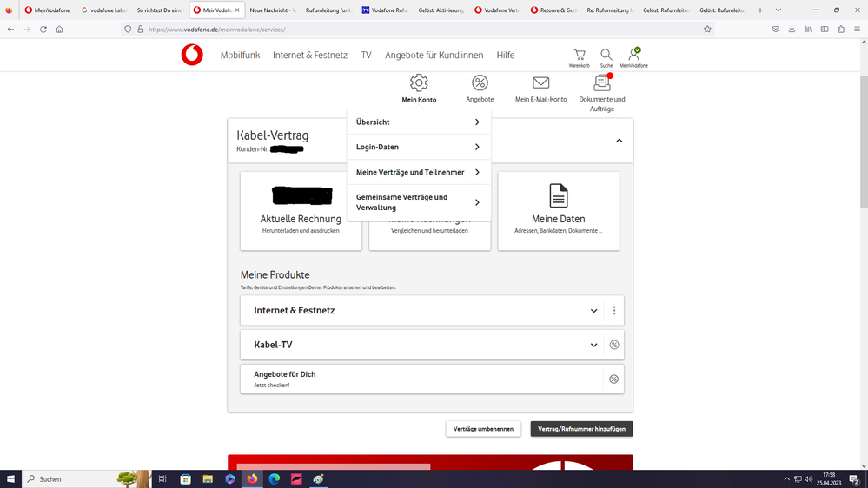Click Vertrag/Rufnummer hinzufügen button
The width and height of the screenshot is (868, 488).
click(x=582, y=429)
